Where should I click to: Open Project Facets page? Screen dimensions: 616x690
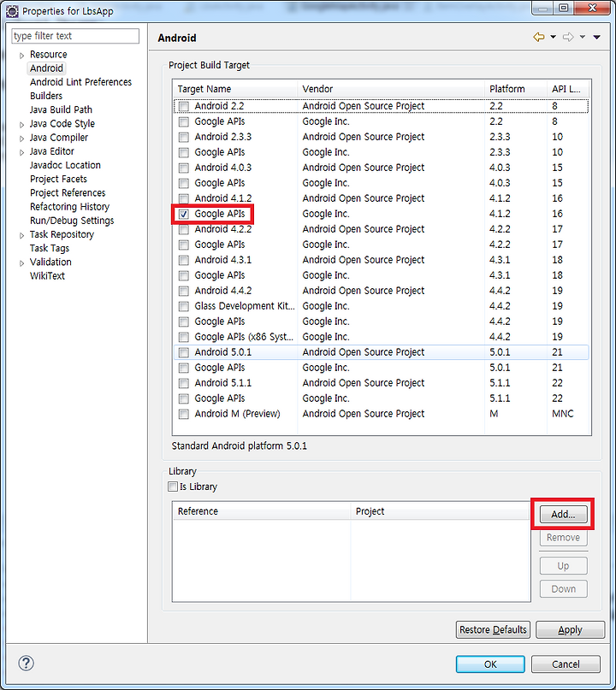point(58,179)
